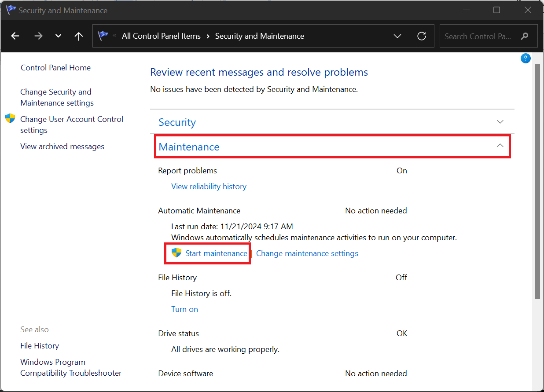Turn on File History
The image size is (544, 392).
click(184, 309)
